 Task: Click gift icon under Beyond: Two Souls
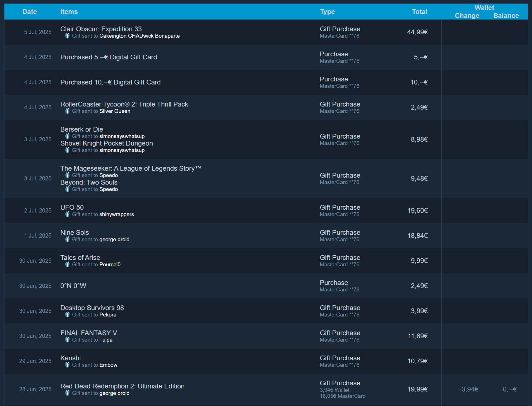click(x=67, y=189)
